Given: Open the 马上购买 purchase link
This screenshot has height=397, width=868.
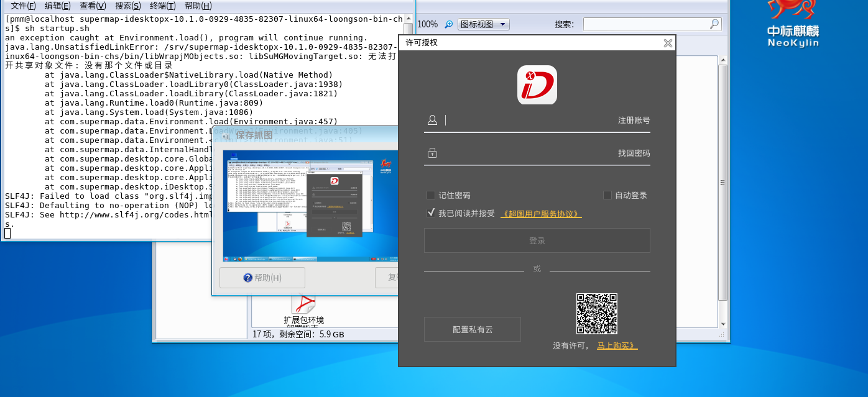Looking at the screenshot, I should pos(617,346).
